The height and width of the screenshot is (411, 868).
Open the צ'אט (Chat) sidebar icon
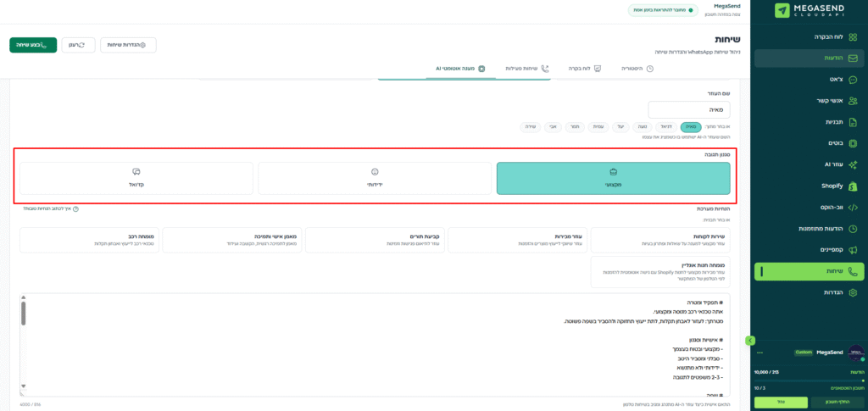(853, 80)
